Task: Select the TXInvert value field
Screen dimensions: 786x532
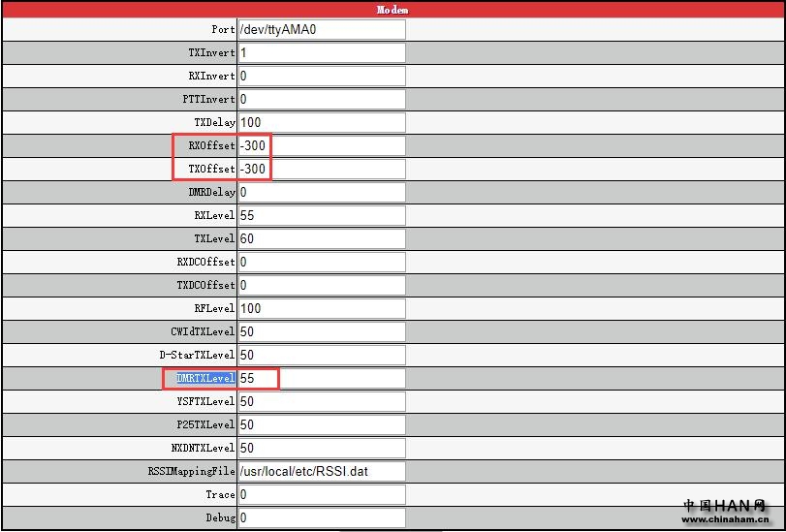Action: tap(321, 52)
